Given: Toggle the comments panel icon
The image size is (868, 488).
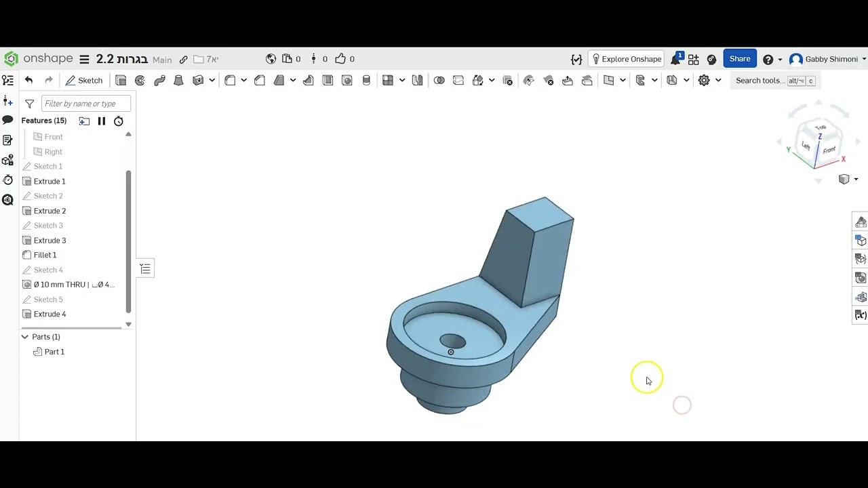Looking at the screenshot, I should pyautogui.click(x=8, y=120).
